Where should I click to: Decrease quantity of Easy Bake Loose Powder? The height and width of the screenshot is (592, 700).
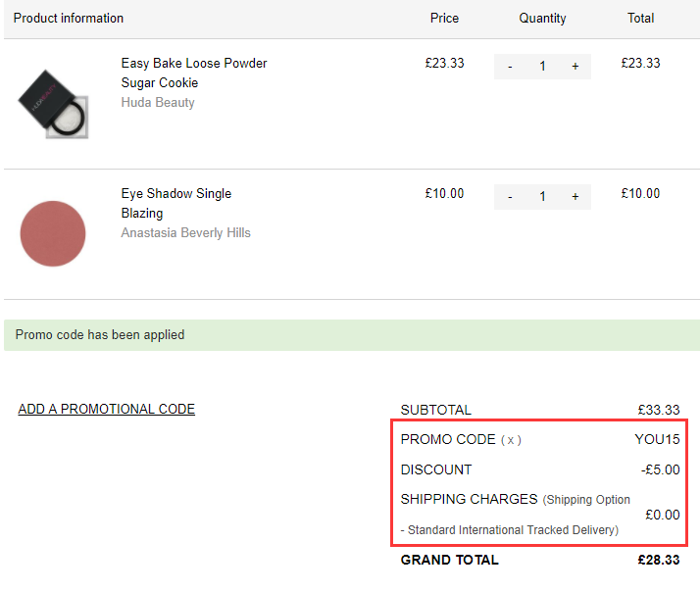click(510, 67)
